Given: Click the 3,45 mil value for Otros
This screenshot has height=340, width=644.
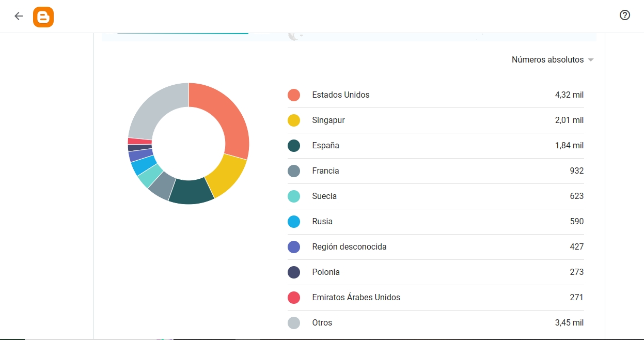Looking at the screenshot, I should (x=569, y=323).
